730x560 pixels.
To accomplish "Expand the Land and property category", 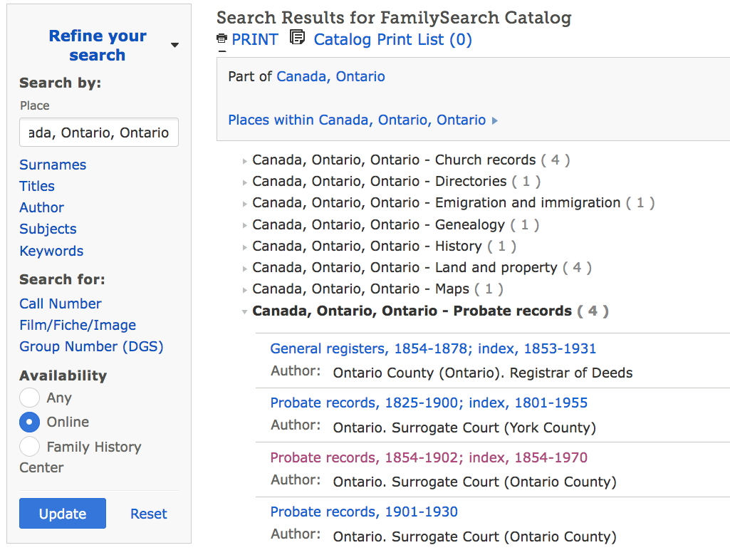I will coord(245,269).
